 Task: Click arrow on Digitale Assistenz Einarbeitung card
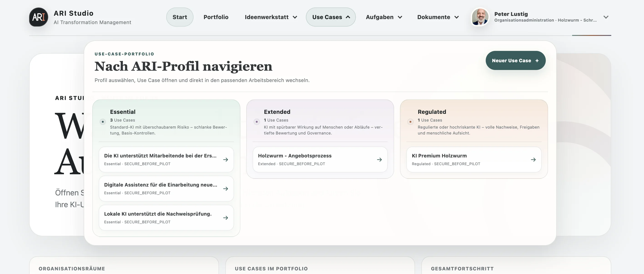[226, 189]
